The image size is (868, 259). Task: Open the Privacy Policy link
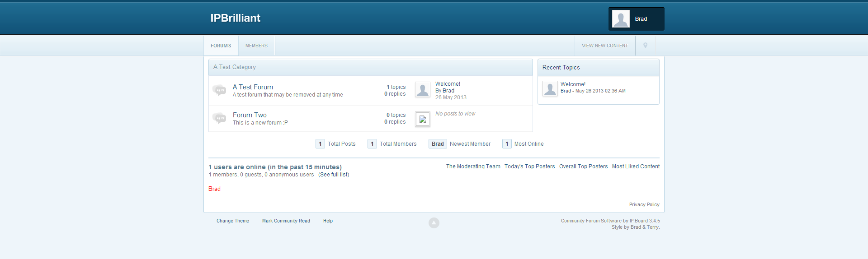tap(644, 205)
